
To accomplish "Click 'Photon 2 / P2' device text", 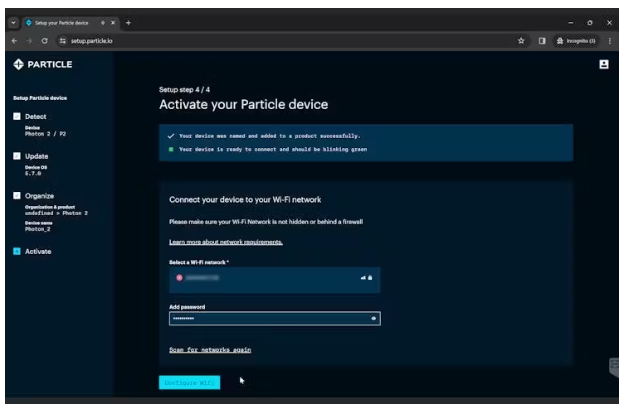I will pyautogui.click(x=45, y=134).
